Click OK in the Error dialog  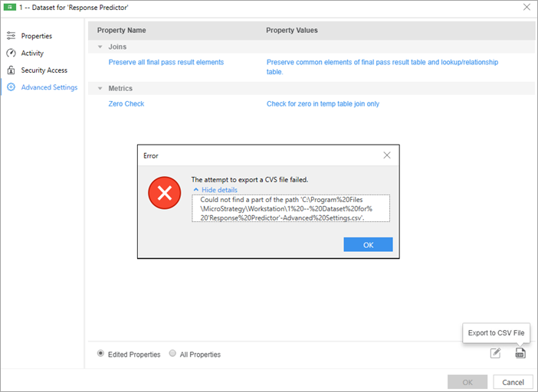pyautogui.click(x=368, y=245)
